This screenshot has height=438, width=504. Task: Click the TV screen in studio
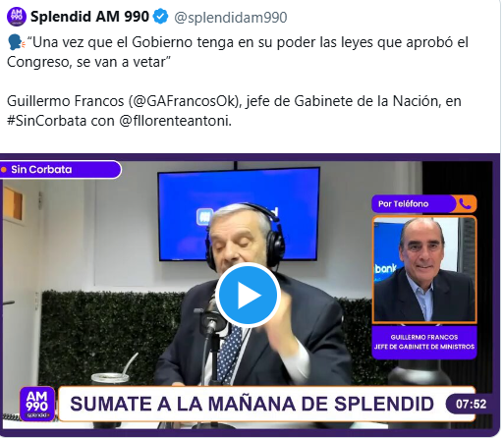click(239, 214)
